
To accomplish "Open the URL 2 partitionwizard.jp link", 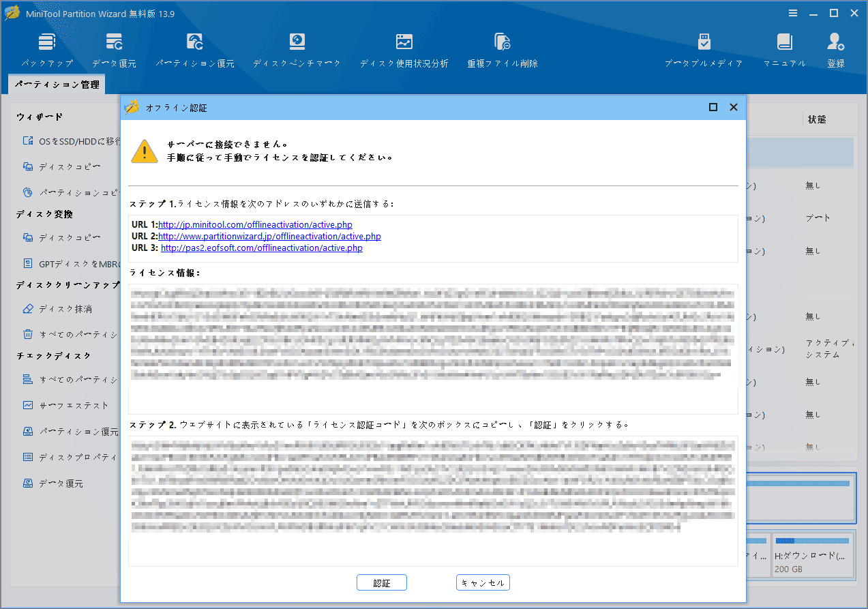I will pos(269,236).
